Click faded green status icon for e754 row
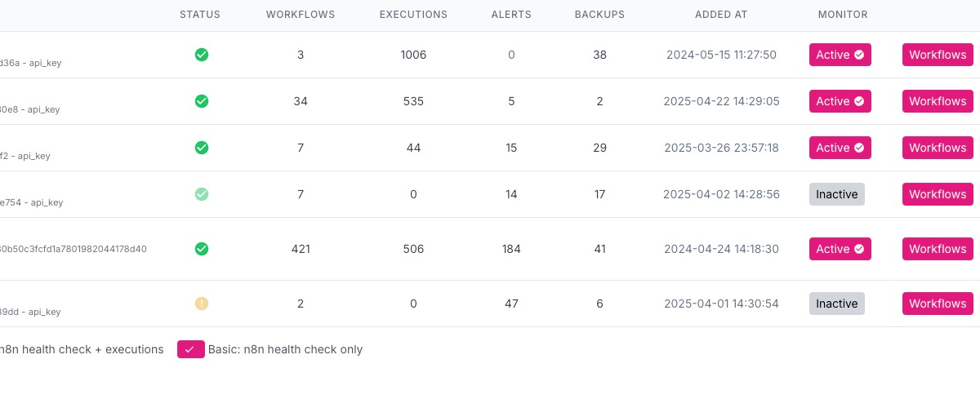Screen dimensions: 980x408 pos(202,194)
